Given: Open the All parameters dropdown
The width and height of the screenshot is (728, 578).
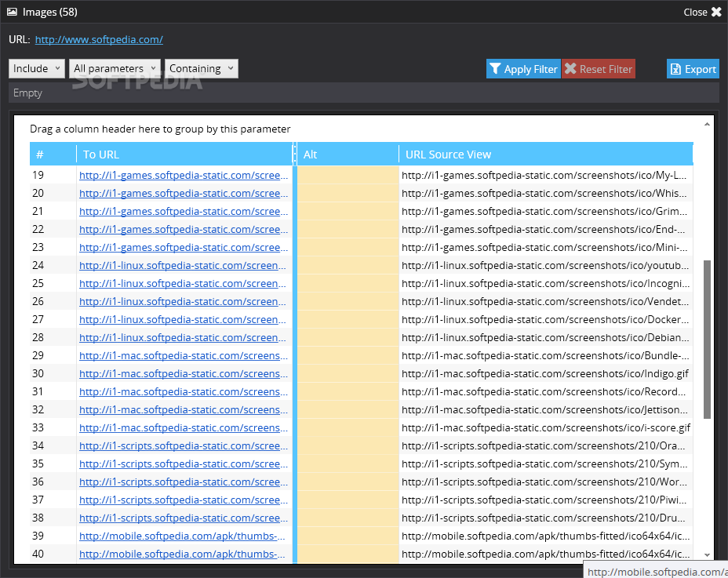Looking at the screenshot, I should [x=115, y=69].
